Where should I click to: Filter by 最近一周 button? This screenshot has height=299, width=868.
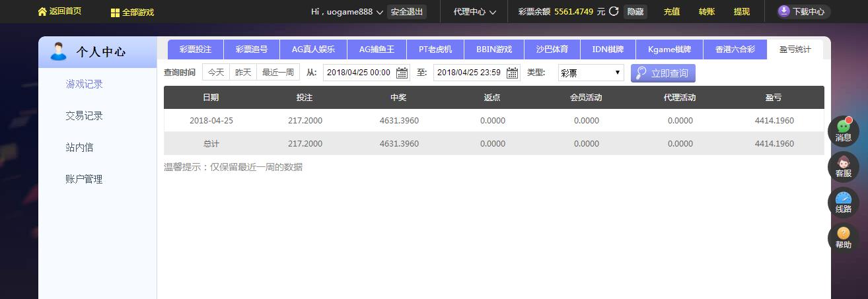278,73
